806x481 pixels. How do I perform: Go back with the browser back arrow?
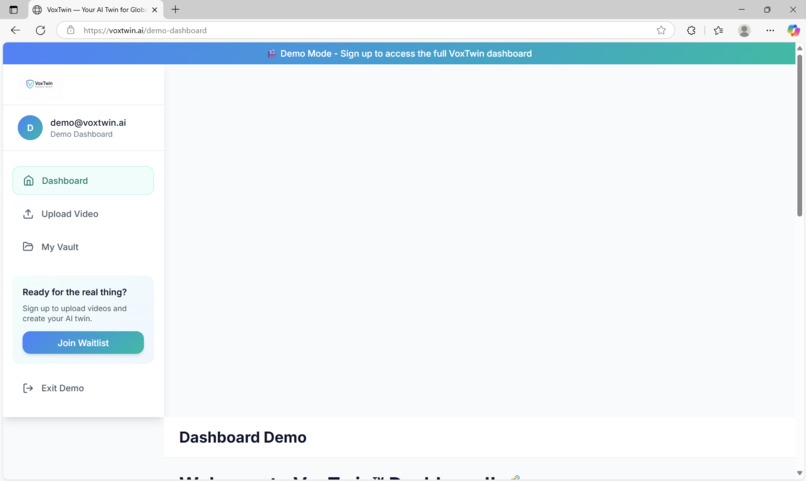15,30
